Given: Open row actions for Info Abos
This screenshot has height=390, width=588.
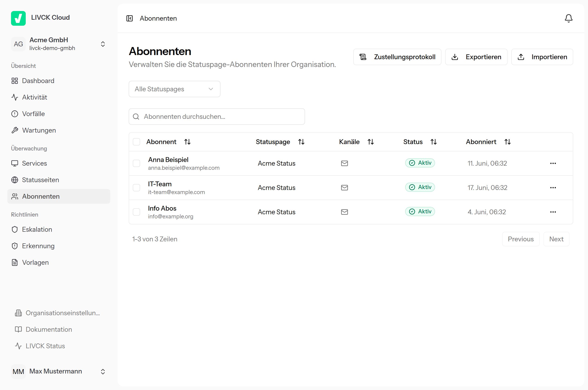Looking at the screenshot, I should (x=553, y=212).
